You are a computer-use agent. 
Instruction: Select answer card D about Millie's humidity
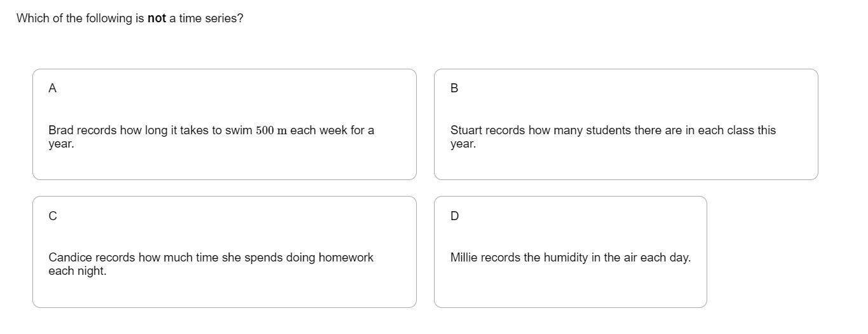571,252
